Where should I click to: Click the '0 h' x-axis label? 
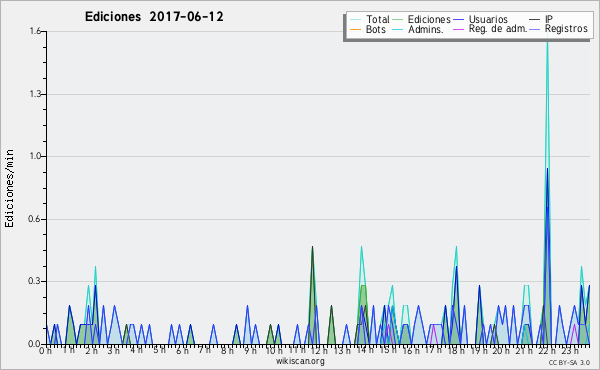click(45, 351)
